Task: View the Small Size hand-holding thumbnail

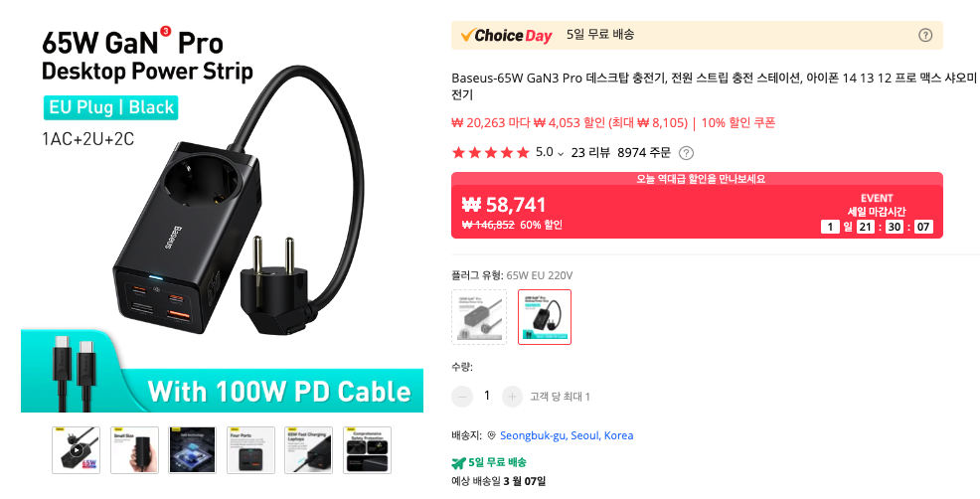Action: click(134, 450)
